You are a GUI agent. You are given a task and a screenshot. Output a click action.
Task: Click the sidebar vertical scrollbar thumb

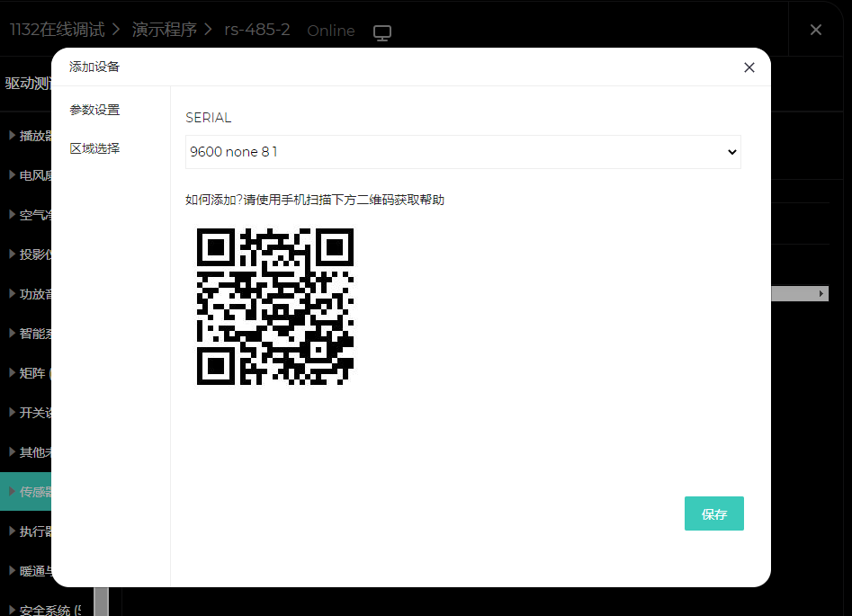(x=101, y=602)
